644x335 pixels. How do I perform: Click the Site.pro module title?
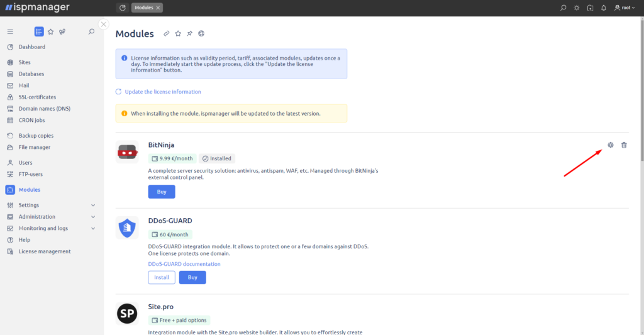coord(160,307)
